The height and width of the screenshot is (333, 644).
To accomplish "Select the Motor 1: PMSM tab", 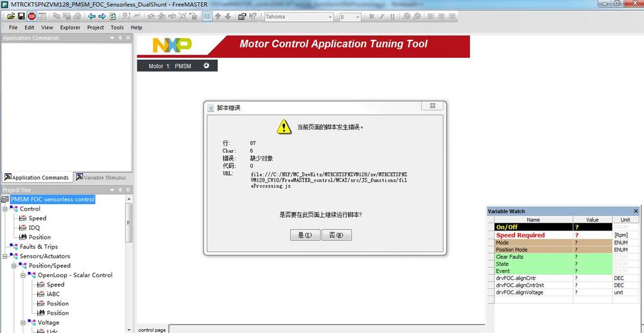I will (x=177, y=66).
